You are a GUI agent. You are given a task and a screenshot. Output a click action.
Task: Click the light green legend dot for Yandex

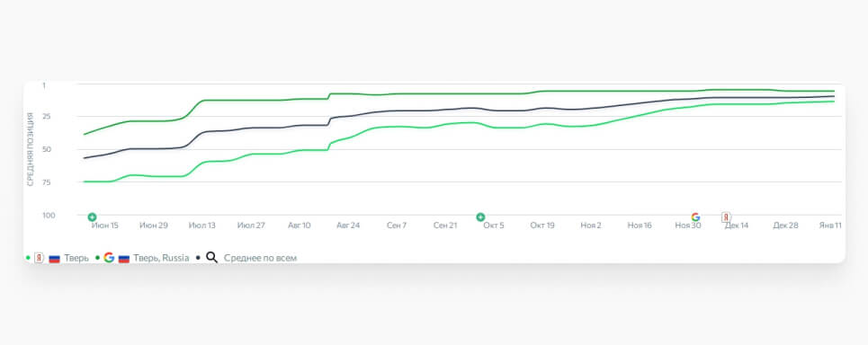pyautogui.click(x=28, y=258)
